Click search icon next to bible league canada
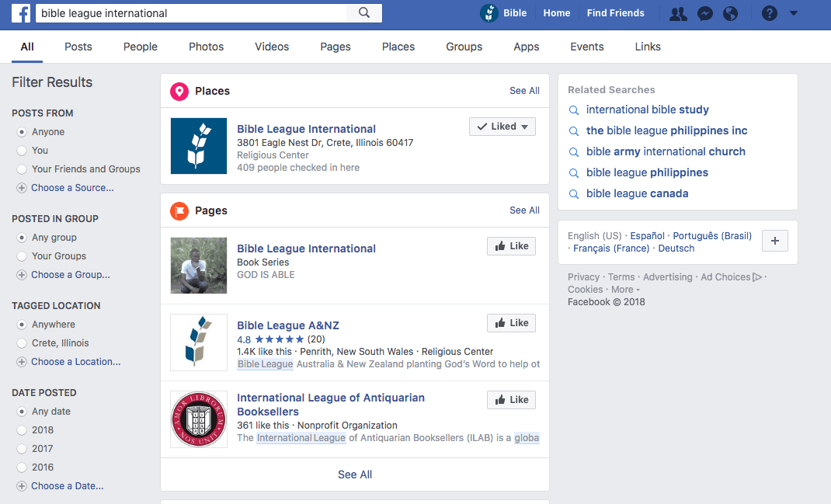Screen dimensions: 831x504 click(573, 194)
